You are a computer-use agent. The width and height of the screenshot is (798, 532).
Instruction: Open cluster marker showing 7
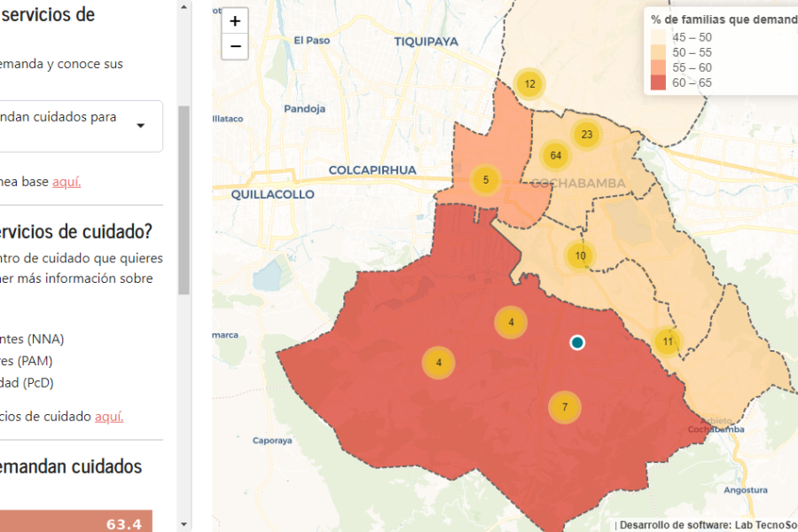(565, 407)
